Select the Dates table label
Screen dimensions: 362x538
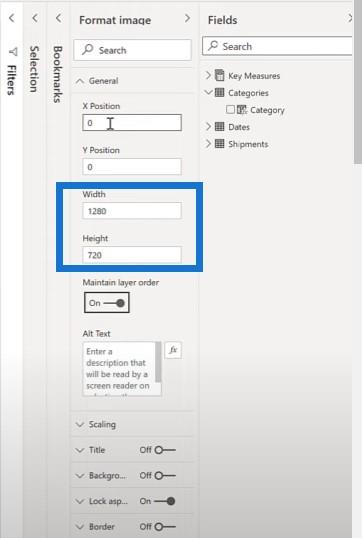(x=239, y=127)
